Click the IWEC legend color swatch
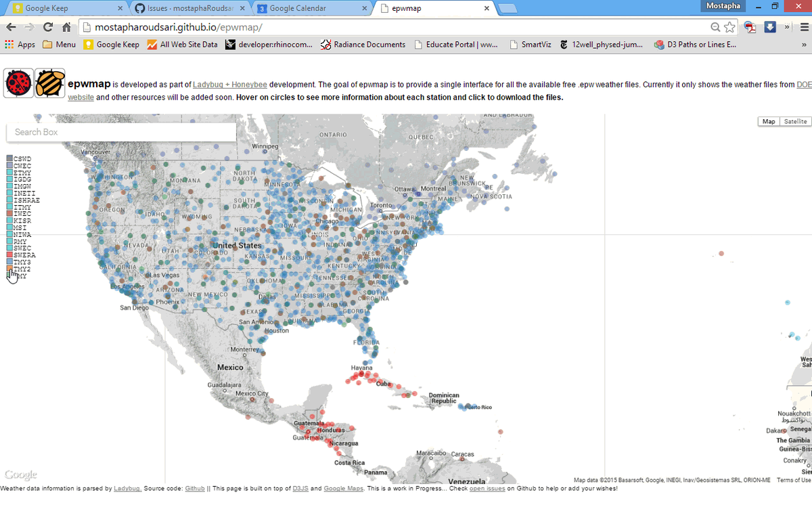812x507 pixels. coord(9,214)
